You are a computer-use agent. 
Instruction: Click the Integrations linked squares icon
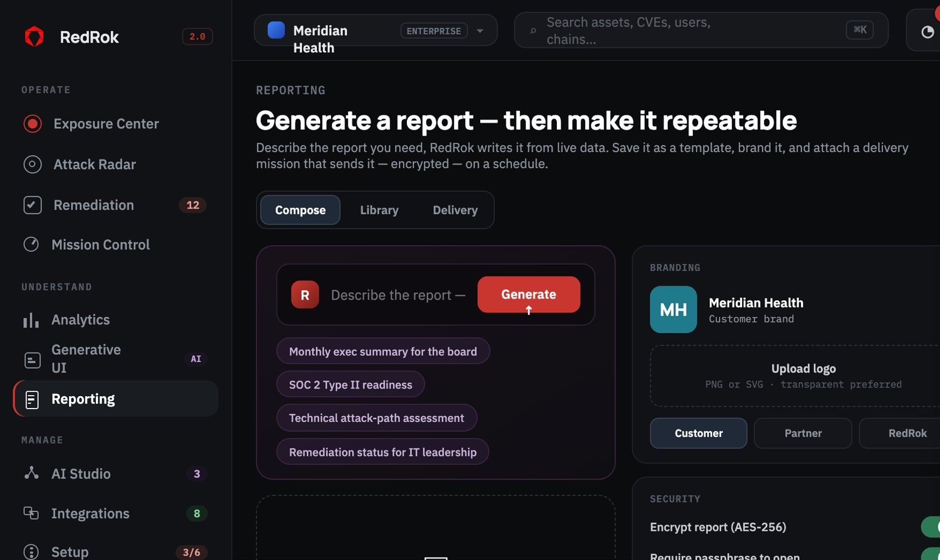(x=31, y=513)
